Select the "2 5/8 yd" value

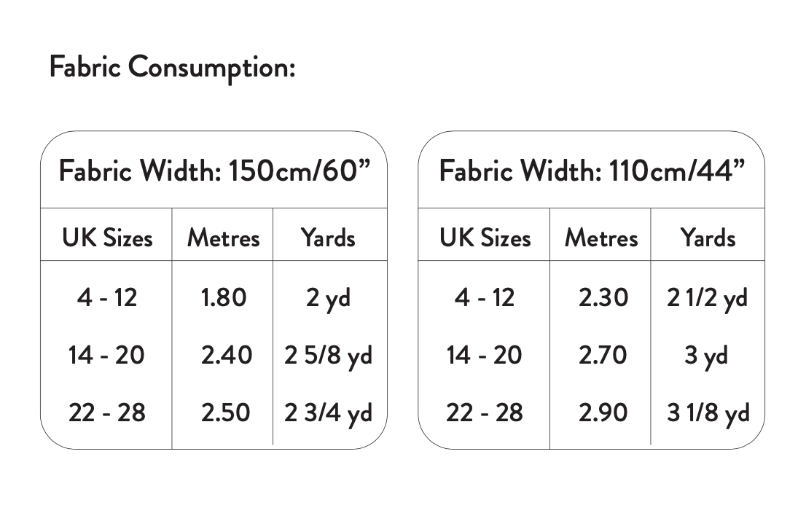328,356
